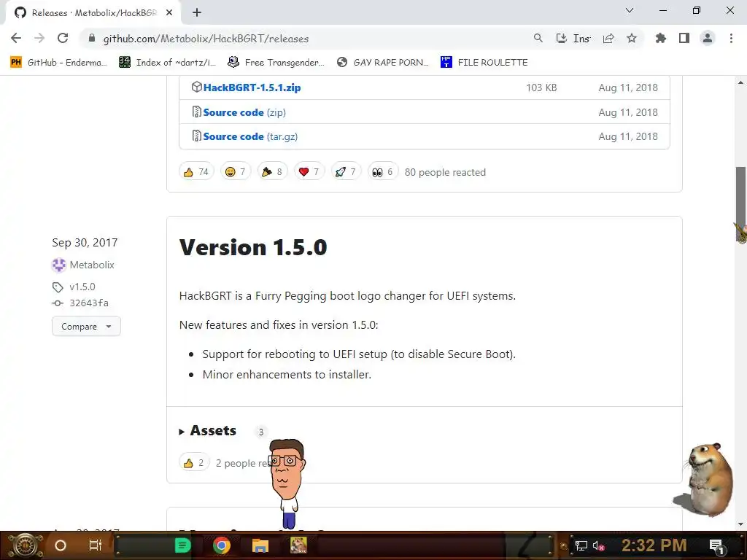Image resolution: width=747 pixels, height=560 pixels.
Task: Select the Releases · Metabolix/HackBGRT tab
Action: (93, 12)
